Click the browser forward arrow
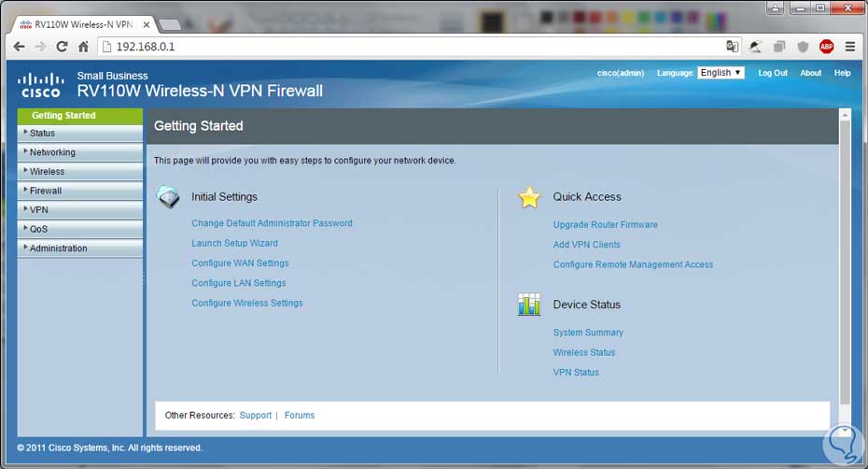This screenshot has height=469, width=868. point(40,47)
